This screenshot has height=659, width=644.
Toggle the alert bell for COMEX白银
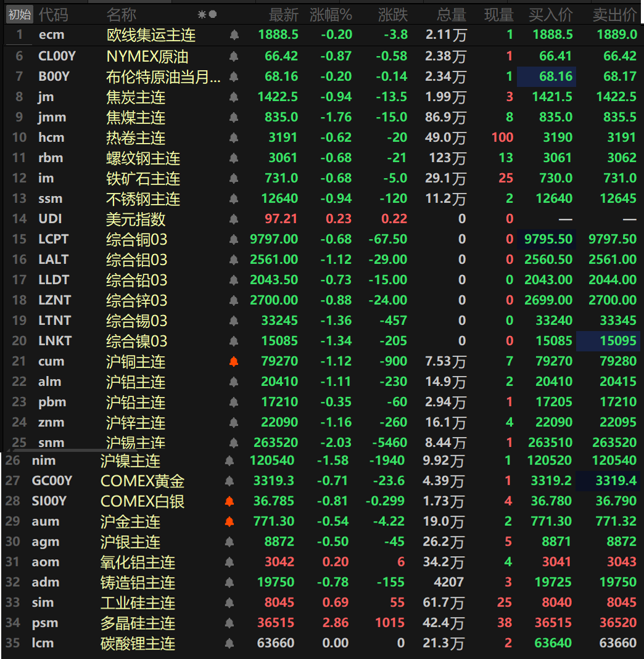pyautogui.click(x=229, y=501)
